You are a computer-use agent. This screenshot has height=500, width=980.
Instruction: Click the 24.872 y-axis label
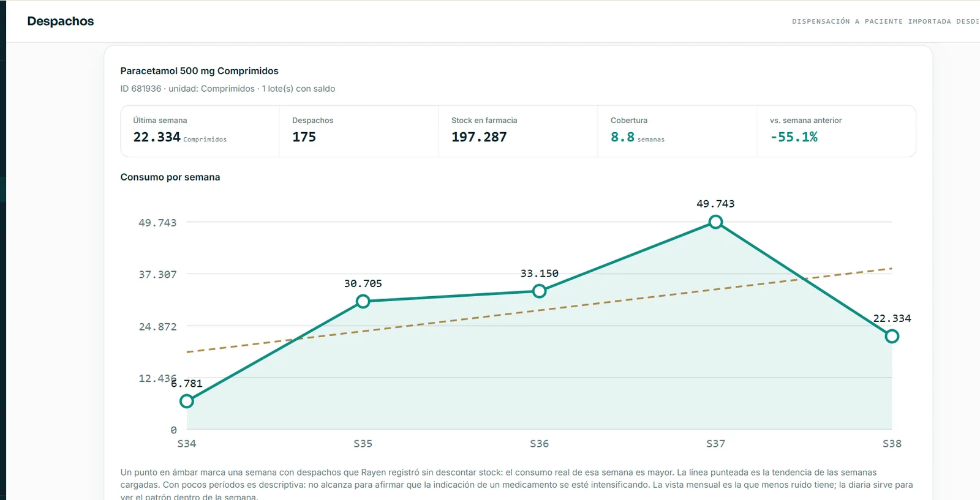click(157, 327)
